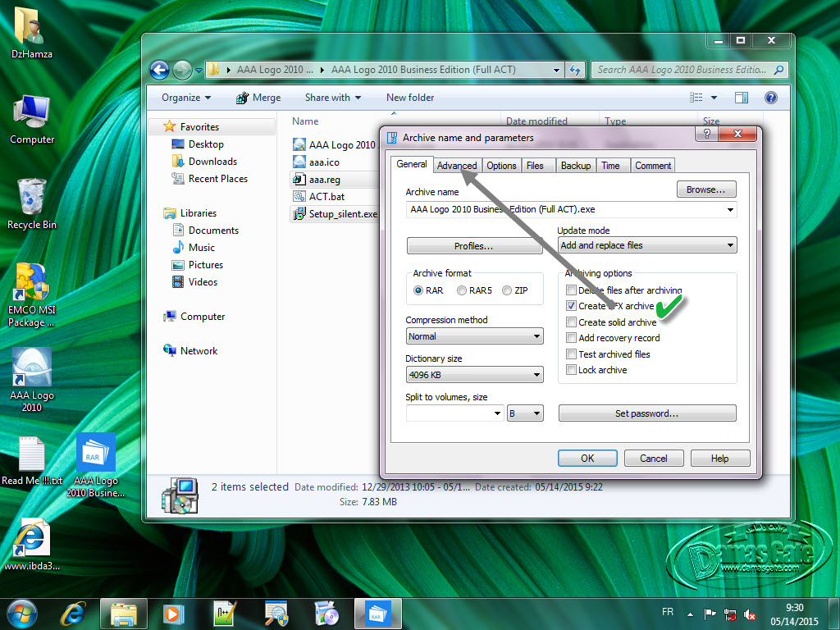Click the Explorer Back arrow button
Viewport: 840px width, 630px height.
click(x=159, y=71)
